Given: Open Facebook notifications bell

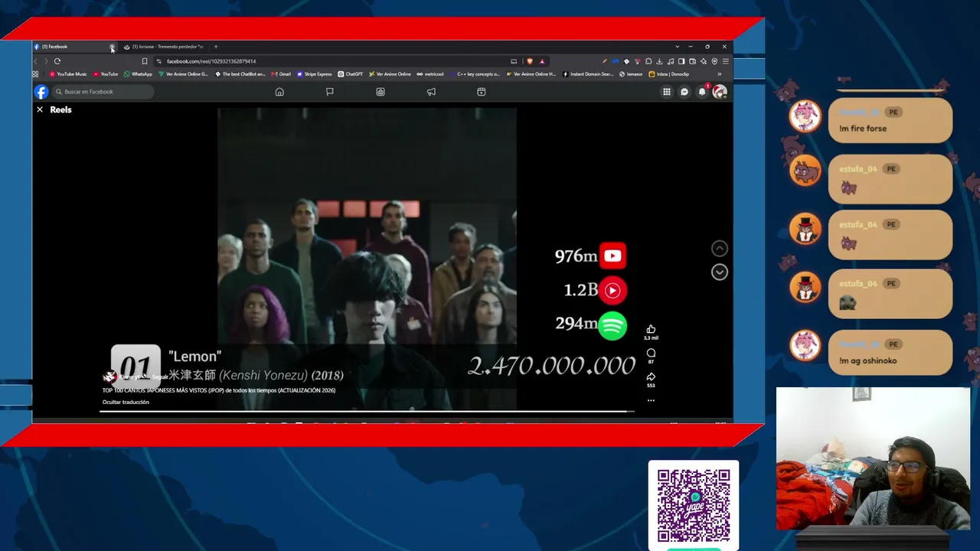Looking at the screenshot, I should click(x=702, y=92).
